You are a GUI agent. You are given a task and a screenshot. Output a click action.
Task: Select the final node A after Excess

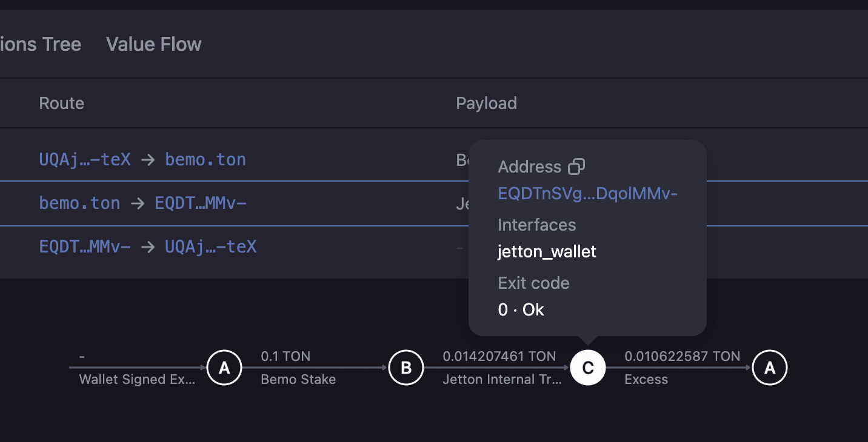(770, 368)
